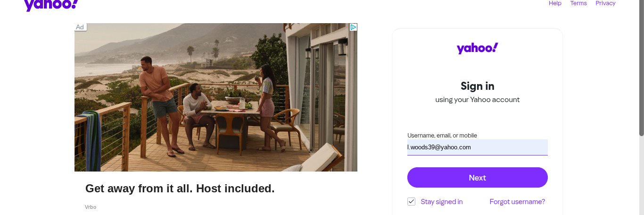The image size is (644, 215).
Task: Click the Yahoo logo in the page header
Action: [51, 5]
